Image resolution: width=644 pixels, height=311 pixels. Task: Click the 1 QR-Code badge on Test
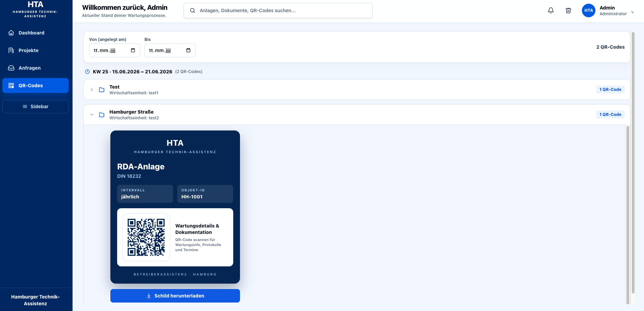click(610, 90)
